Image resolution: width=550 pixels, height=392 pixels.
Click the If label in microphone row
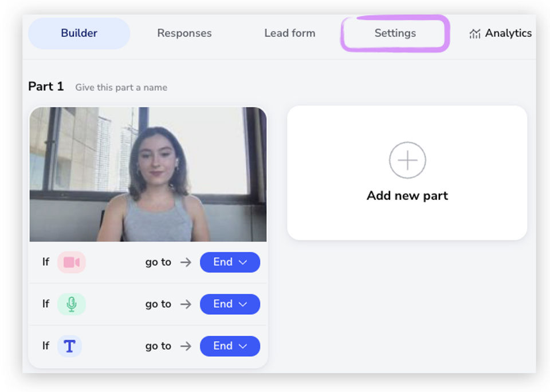pos(46,304)
